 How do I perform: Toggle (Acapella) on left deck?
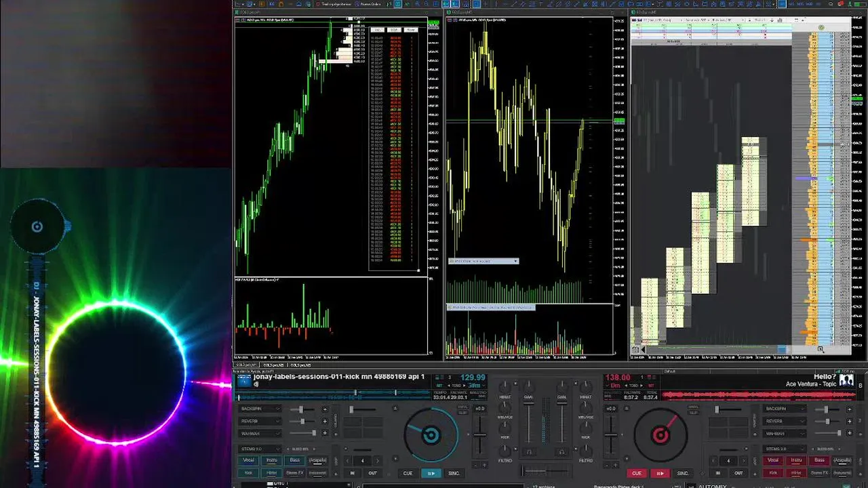318,460
